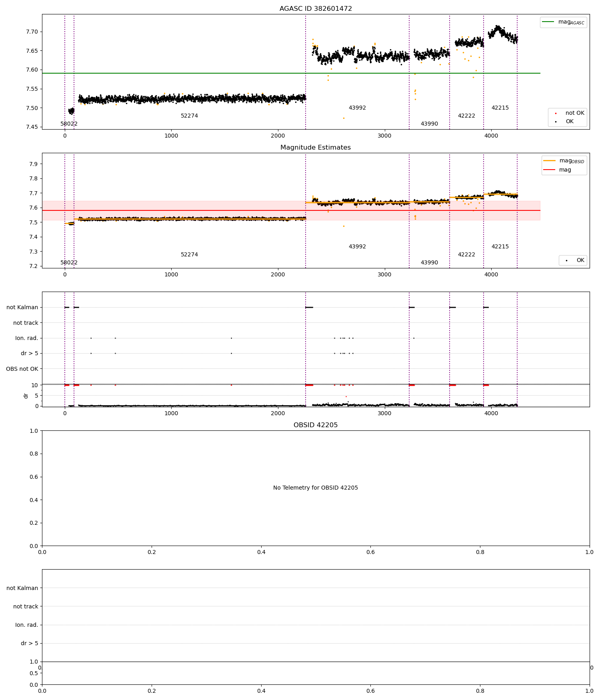Click the 7.70 y-axis tick label

point(32,32)
